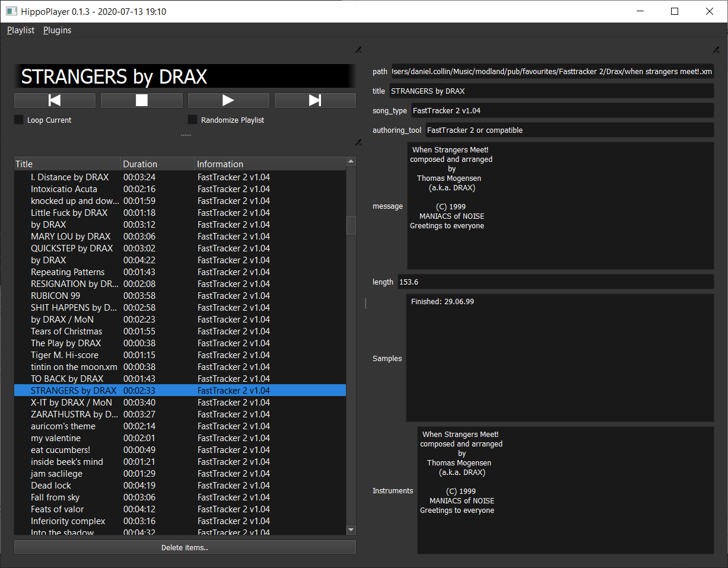Select the eat cucumbers! playlist entry
728x568 pixels.
point(61,450)
